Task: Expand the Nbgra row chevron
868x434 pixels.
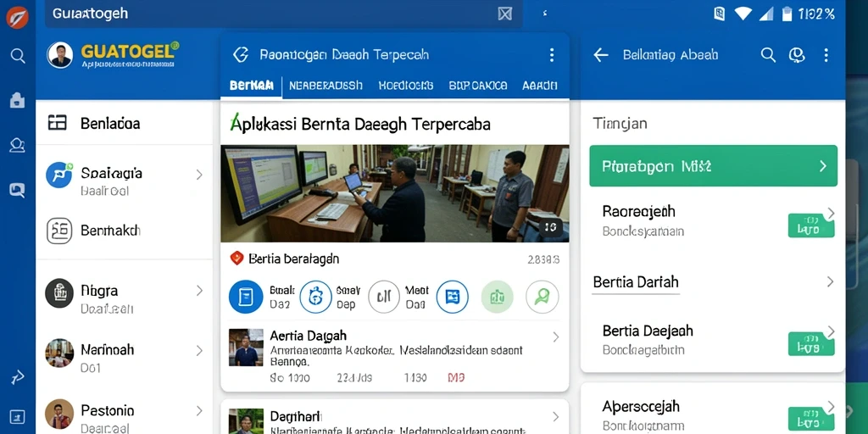Action: point(199,291)
